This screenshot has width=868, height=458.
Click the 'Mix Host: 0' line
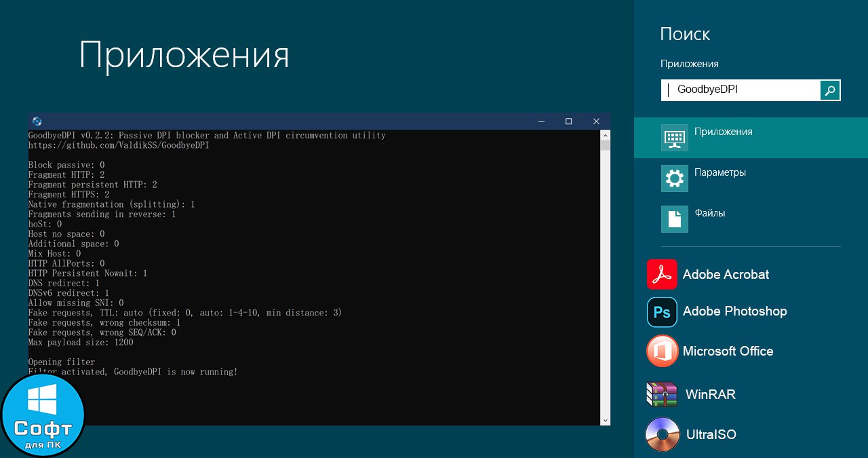tap(54, 254)
